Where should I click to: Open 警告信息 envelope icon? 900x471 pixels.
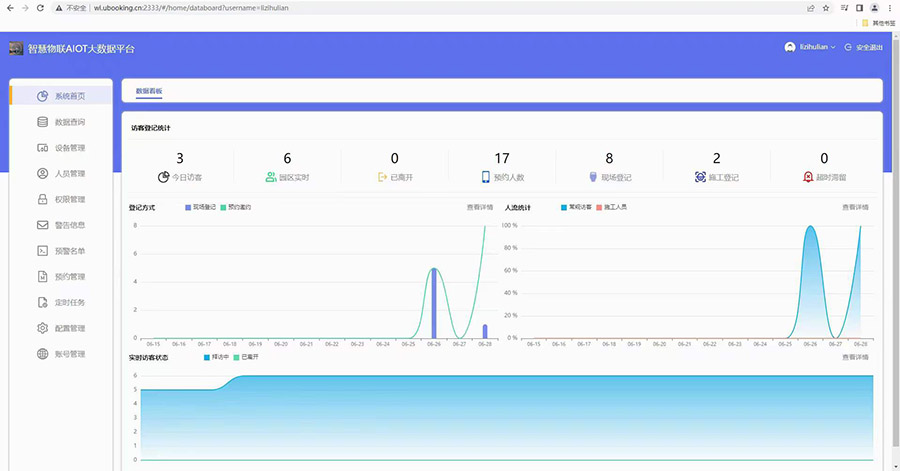click(42, 225)
